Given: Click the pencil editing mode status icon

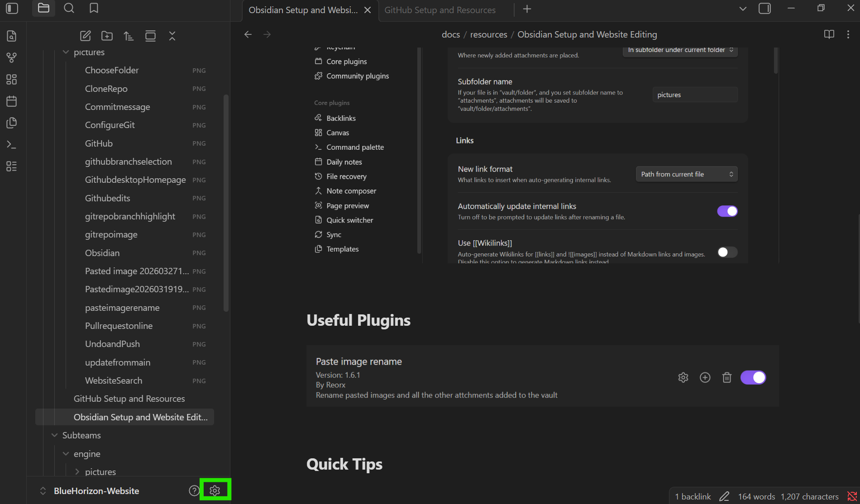Looking at the screenshot, I should click(724, 496).
